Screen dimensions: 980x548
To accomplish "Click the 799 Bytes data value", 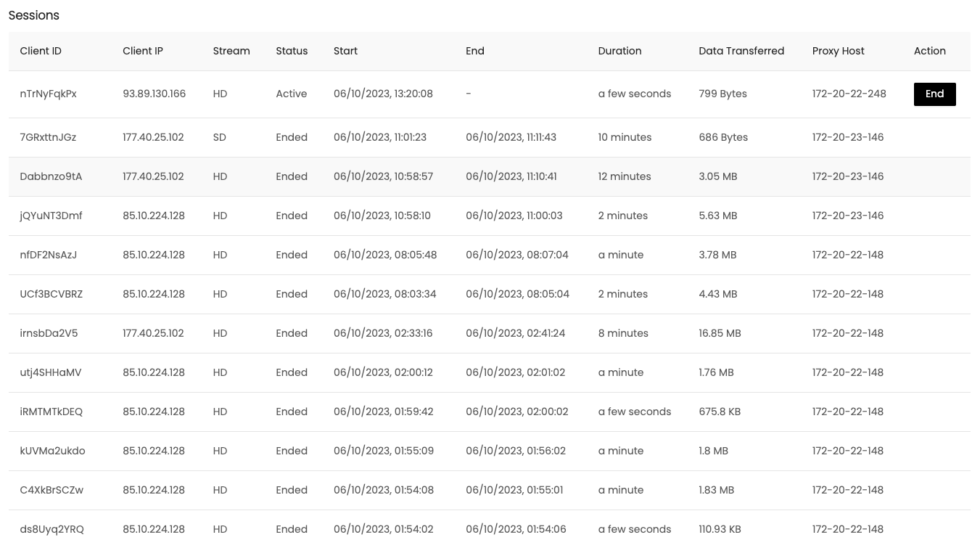I will [x=722, y=94].
